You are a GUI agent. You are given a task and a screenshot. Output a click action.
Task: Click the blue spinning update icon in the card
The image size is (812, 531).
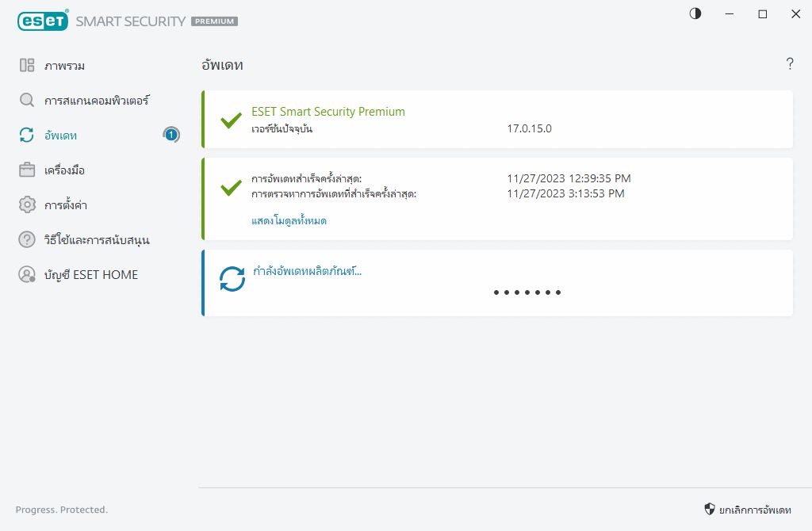(232, 279)
